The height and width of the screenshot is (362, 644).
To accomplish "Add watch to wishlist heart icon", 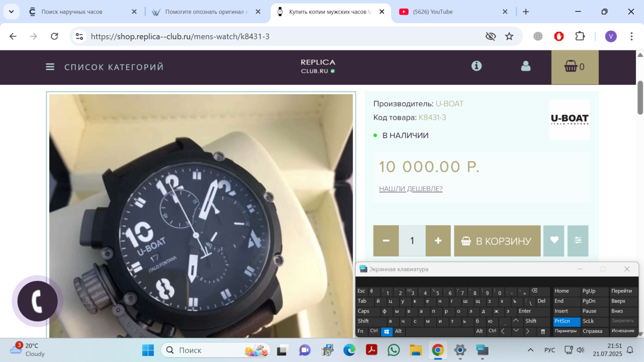I will pyautogui.click(x=554, y=241).
